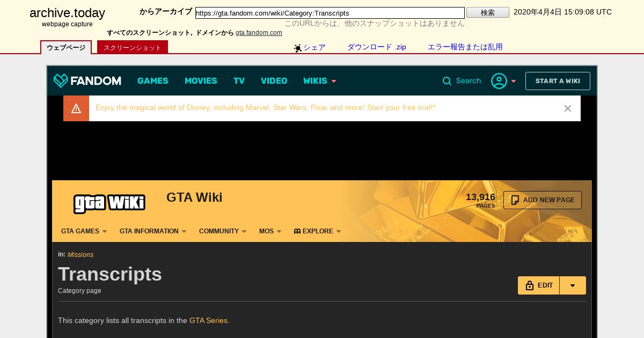
Task: Click the エラー報告または乱用 link
Action: (465, 47)
